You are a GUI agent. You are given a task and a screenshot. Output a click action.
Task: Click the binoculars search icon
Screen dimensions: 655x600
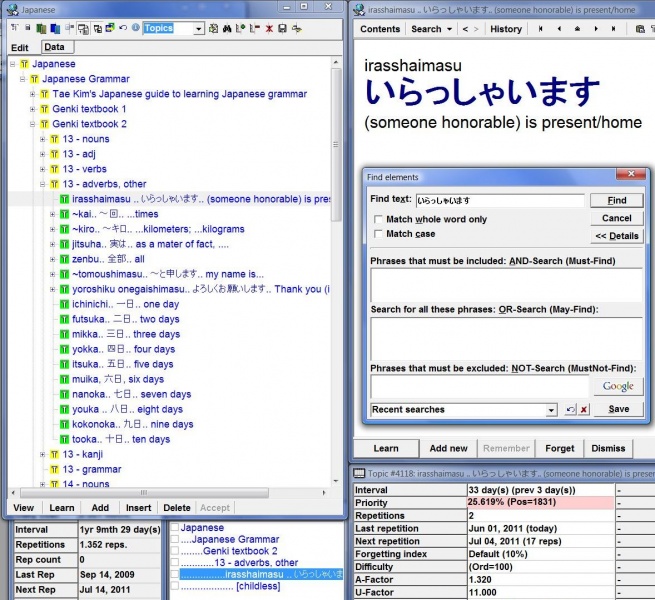[227, 28]
